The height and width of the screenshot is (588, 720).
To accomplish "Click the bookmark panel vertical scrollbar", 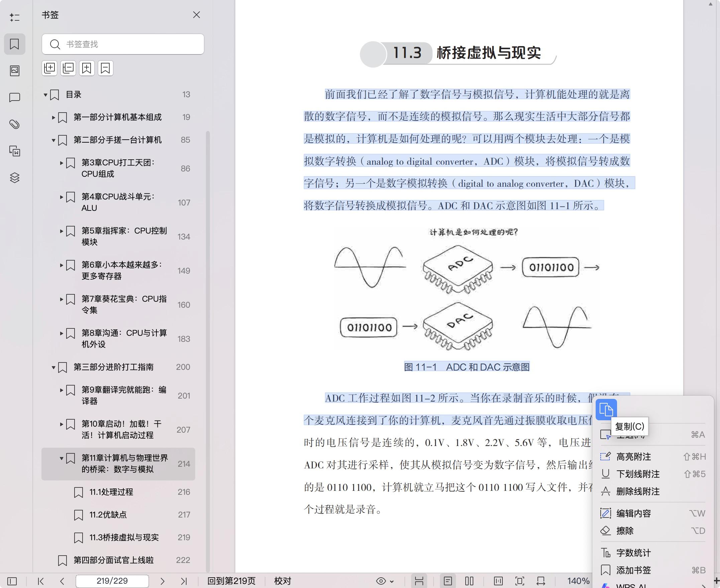I will [x=208, y=351].
